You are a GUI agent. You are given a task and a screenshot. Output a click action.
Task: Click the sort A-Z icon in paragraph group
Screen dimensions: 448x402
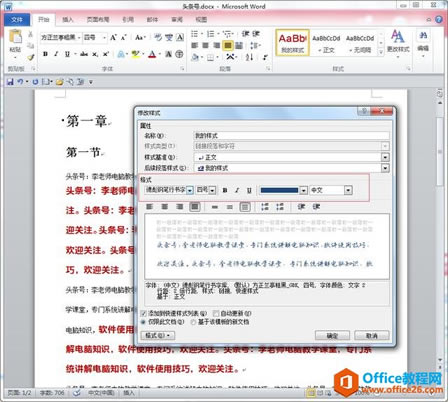coord(249,57)
